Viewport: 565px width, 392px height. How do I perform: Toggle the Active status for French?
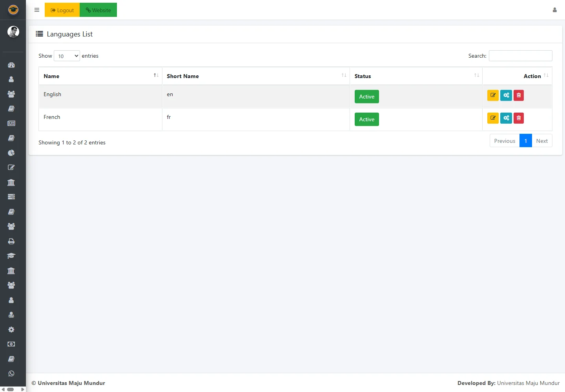(x=366, y=119)
